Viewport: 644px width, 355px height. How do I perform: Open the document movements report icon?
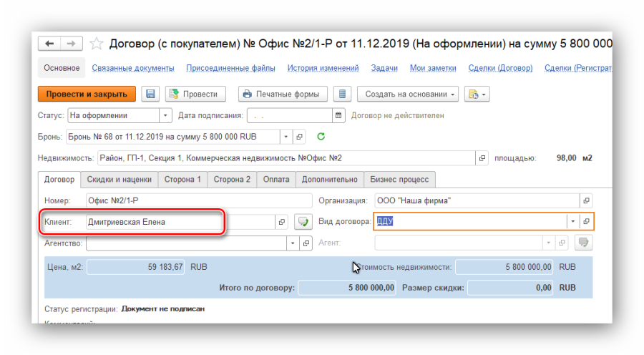pos(343,94)
